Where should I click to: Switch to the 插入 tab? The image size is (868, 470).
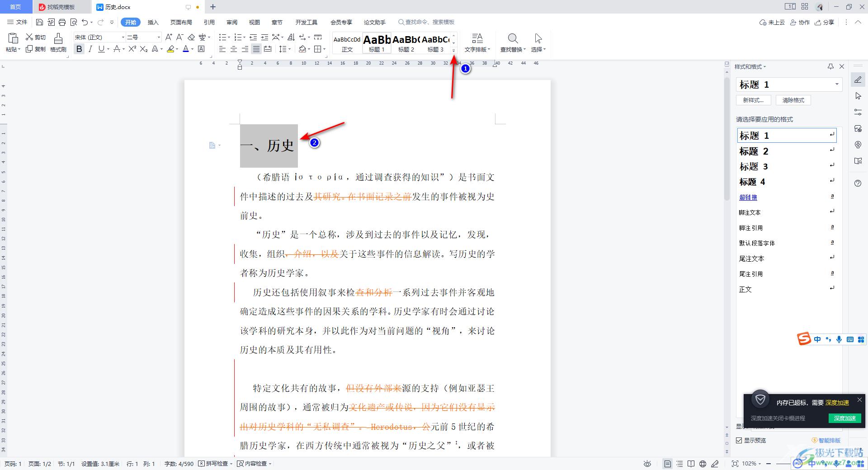tap(153, 22)
